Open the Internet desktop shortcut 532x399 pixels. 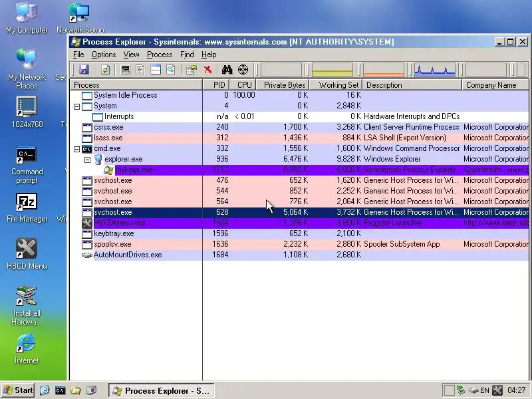click(27, 348)
